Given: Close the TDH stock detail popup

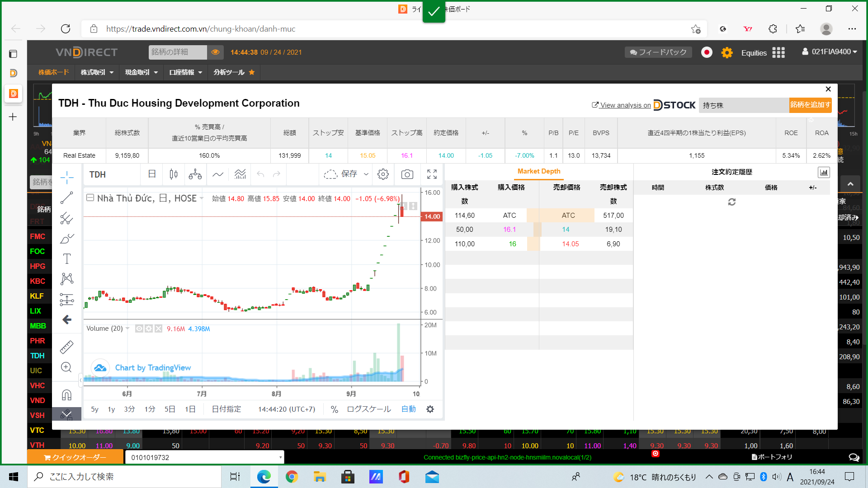Looking at the screenshot, I should pos(828,89).
